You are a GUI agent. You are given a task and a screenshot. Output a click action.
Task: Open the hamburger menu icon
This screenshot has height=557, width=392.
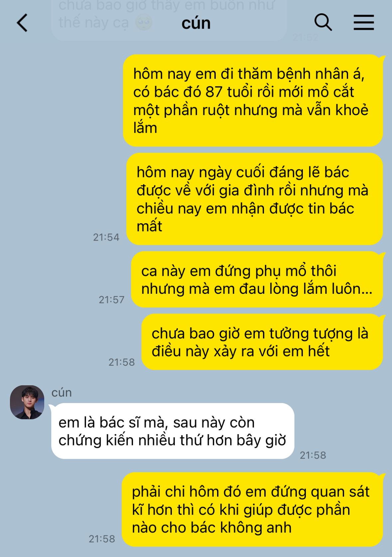363,23
